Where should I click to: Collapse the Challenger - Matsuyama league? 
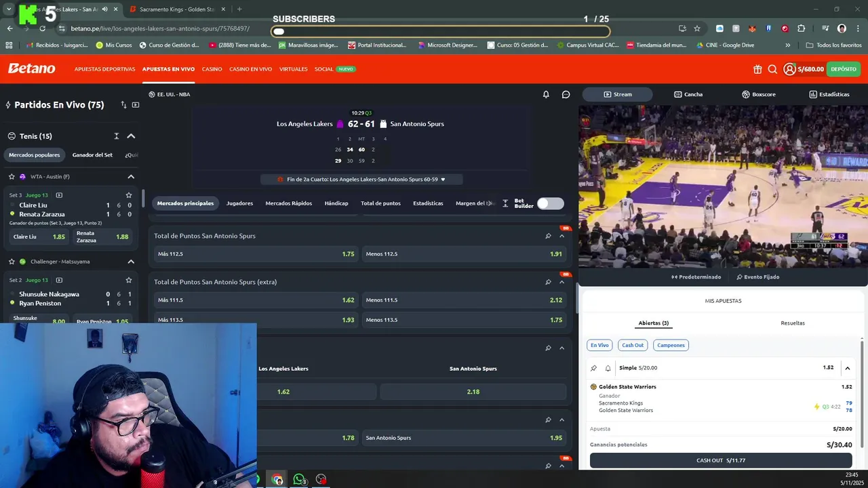click(131, 262)
